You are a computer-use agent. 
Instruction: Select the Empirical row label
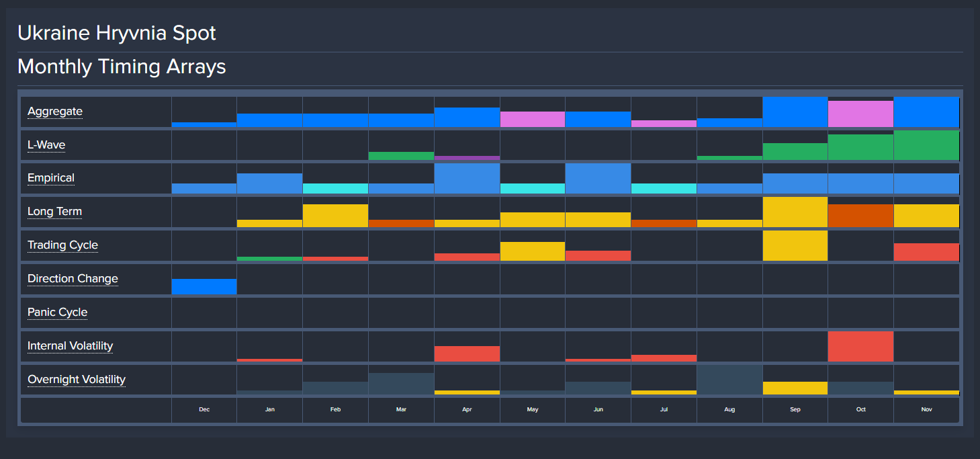[x=51, y=178]
